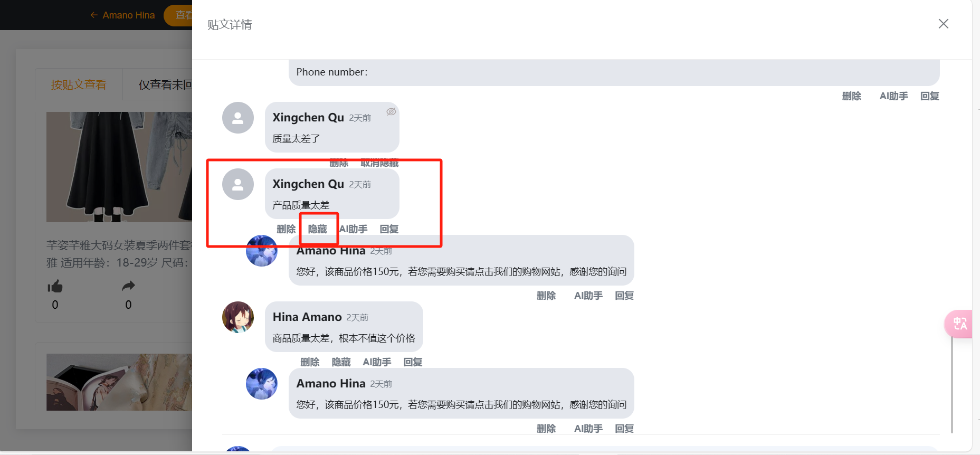
Task: Hide the 商品质量太差 comment by Hina Amano
Action: (x=341, y=362)
